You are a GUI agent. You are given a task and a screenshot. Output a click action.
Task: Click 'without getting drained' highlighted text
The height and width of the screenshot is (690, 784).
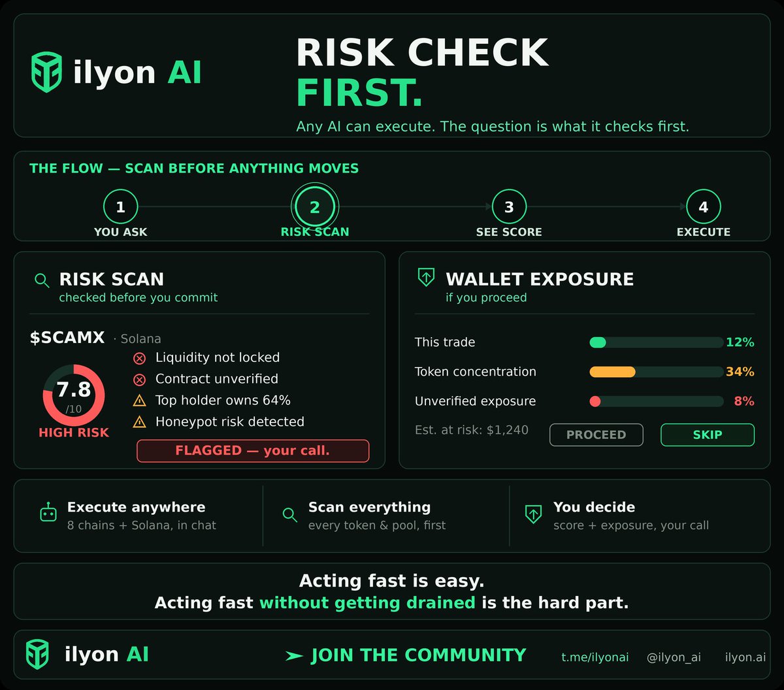pos(367,602)
